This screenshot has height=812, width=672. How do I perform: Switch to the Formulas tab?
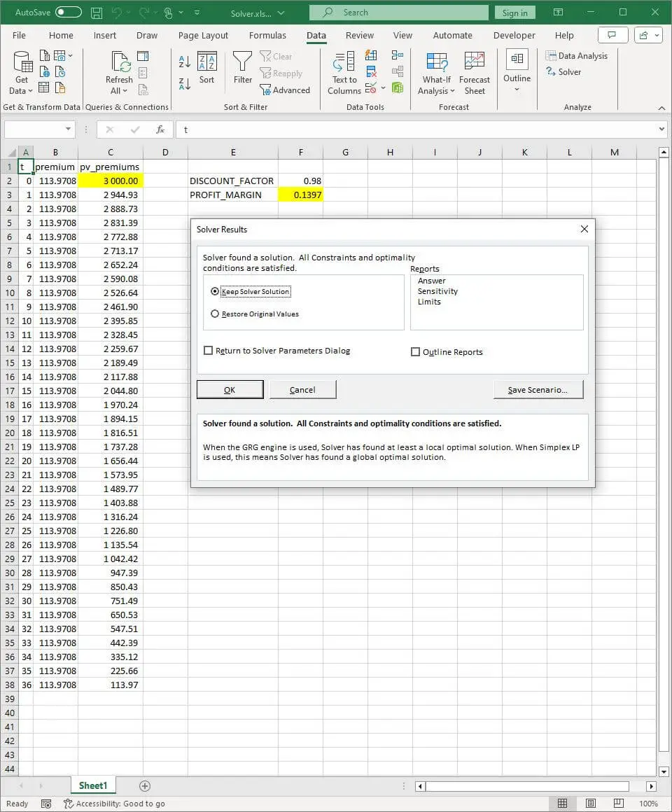point(267,35)
